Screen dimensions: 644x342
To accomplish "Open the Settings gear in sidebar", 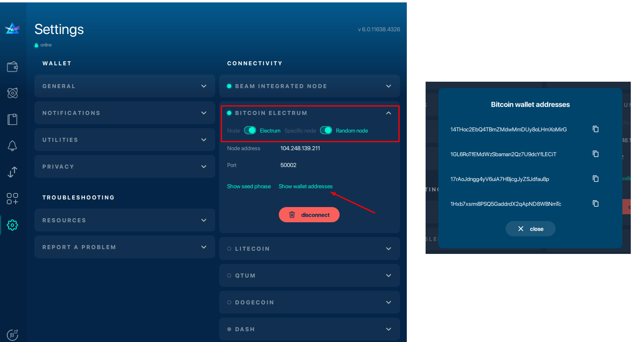I will click(x=12, y=225).
